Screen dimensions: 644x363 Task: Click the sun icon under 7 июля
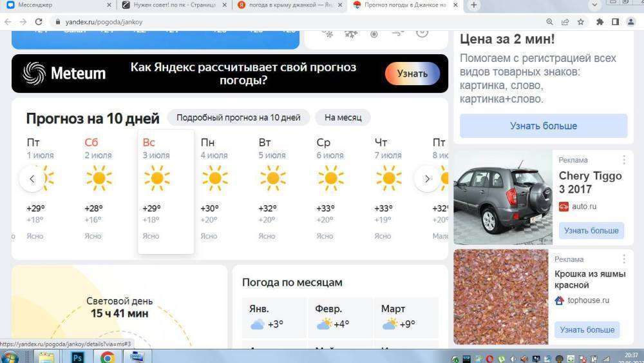coord(388,179)
